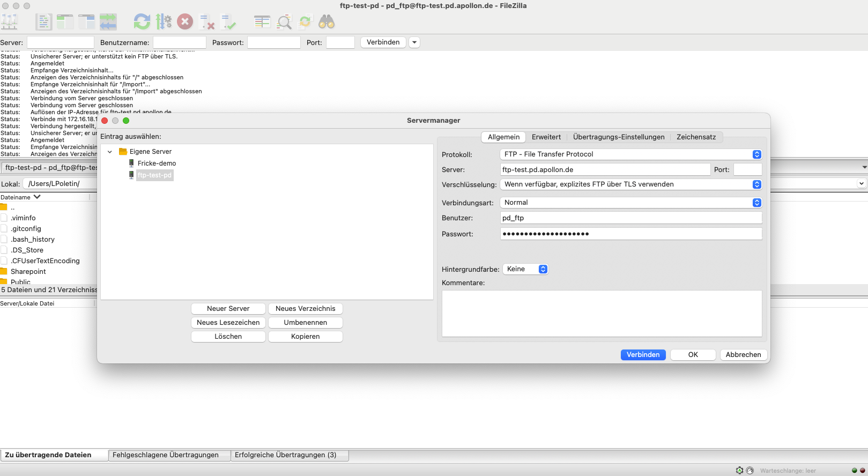
Task: Click the quickconnect Verbinden button
Action: click(383, 42)
